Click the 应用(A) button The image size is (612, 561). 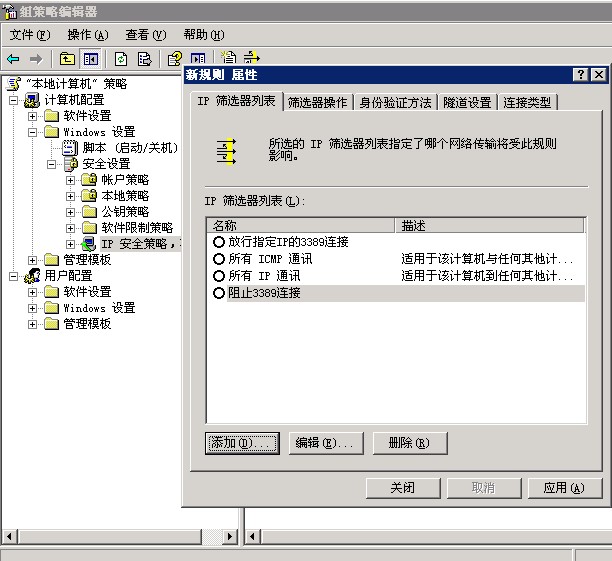click(x=563, y=488)
